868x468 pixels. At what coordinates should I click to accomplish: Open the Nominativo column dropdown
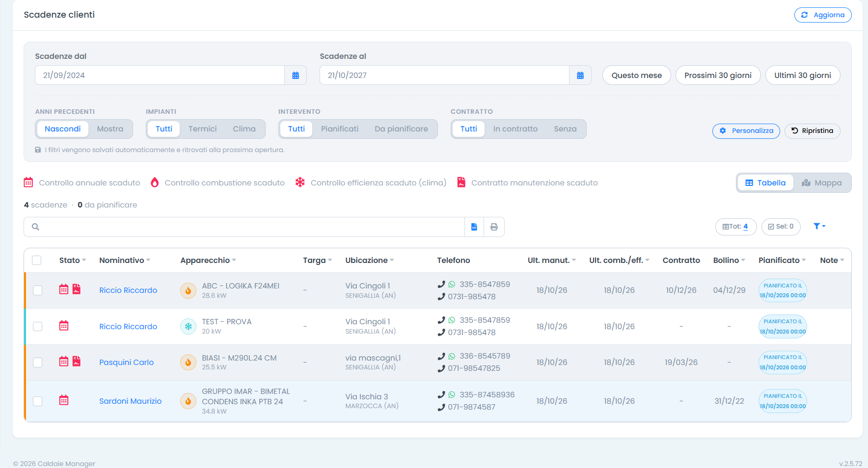point(148,260)
